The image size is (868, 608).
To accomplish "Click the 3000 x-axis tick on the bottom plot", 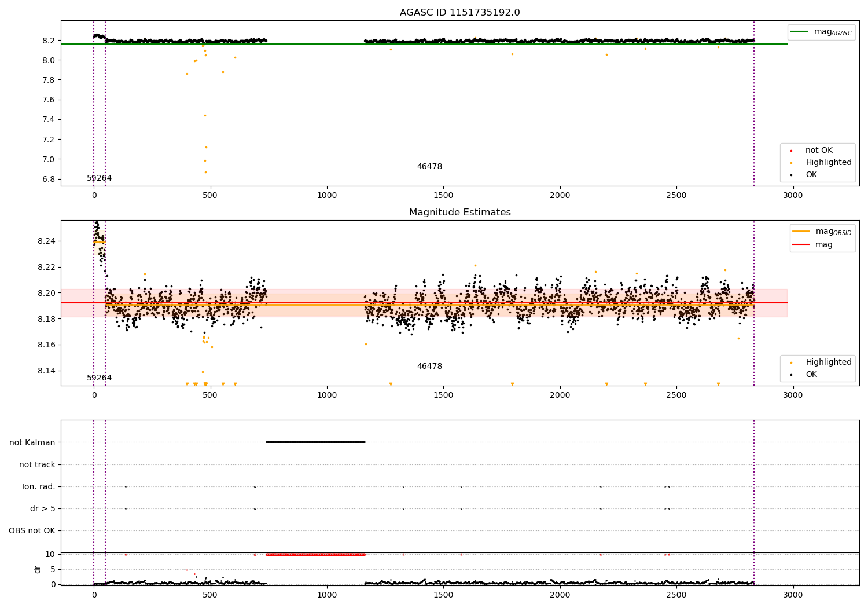I will (793, 595).
